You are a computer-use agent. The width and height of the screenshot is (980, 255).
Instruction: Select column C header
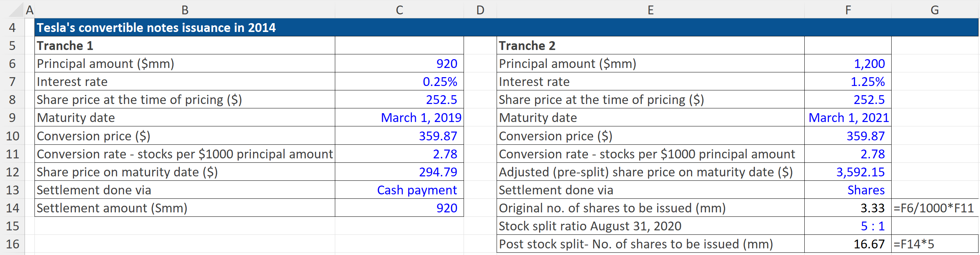[399, 10]
